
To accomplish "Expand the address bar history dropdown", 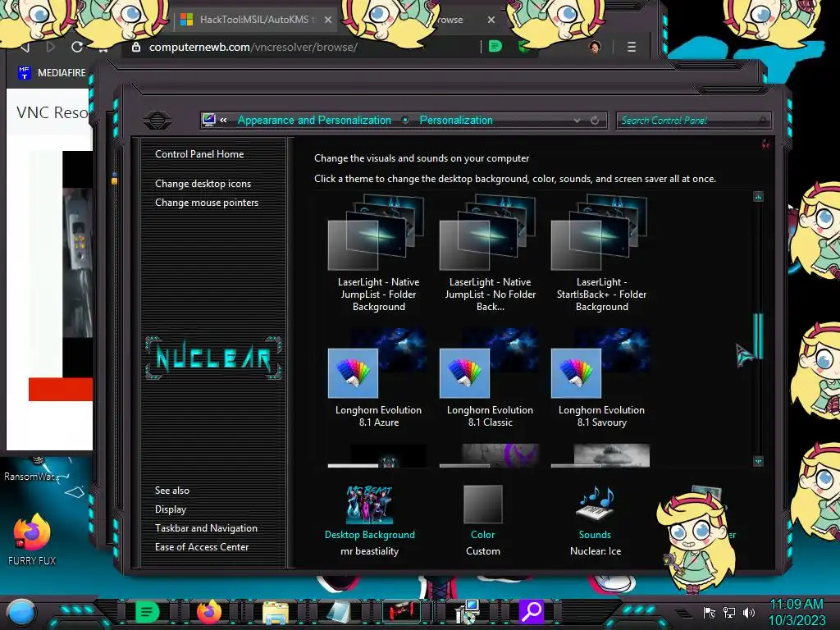I will coord(577,121).
